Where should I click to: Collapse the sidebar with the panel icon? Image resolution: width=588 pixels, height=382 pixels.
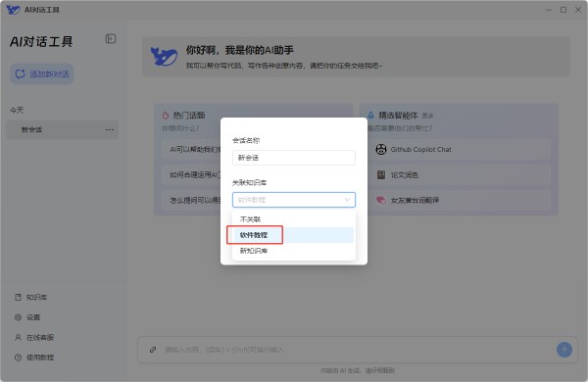(x=111, y=38)
